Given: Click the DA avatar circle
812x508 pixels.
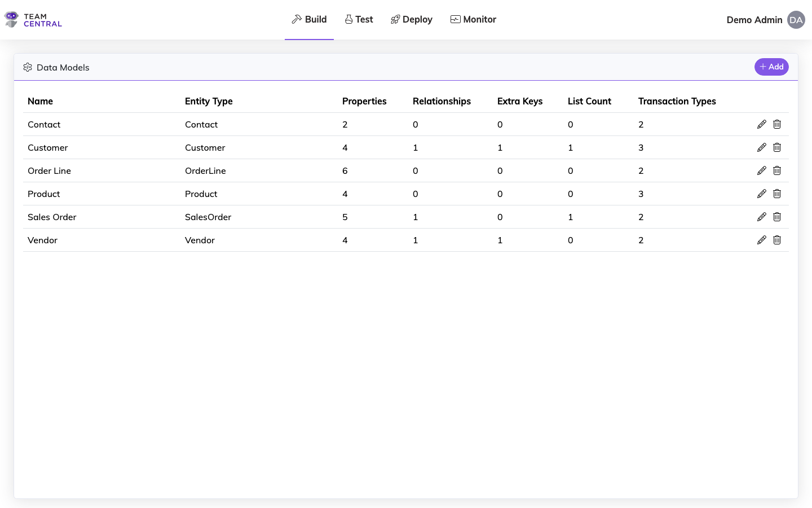Looking at the screenshot, I should [796, 20].
